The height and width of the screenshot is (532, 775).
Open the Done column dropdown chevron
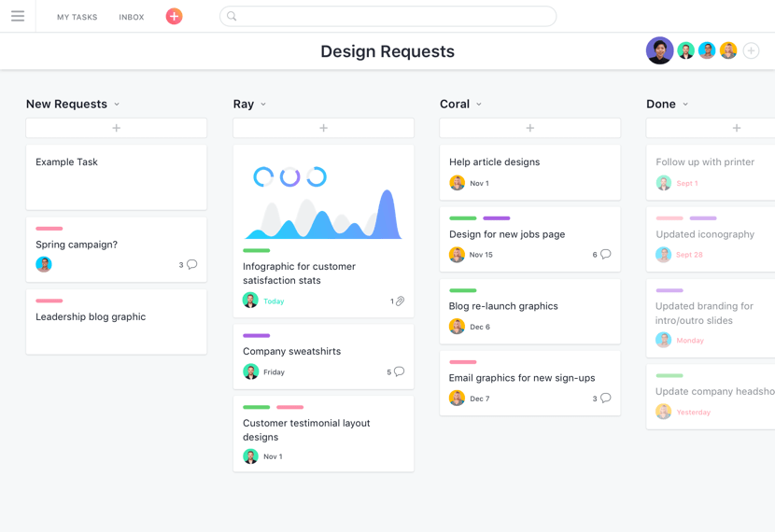tap(685, 105)
